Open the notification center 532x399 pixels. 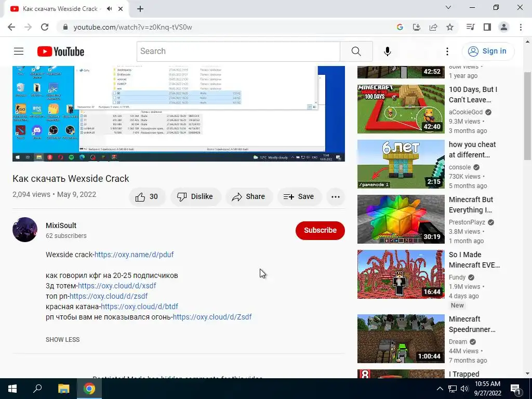pos(515,389)
